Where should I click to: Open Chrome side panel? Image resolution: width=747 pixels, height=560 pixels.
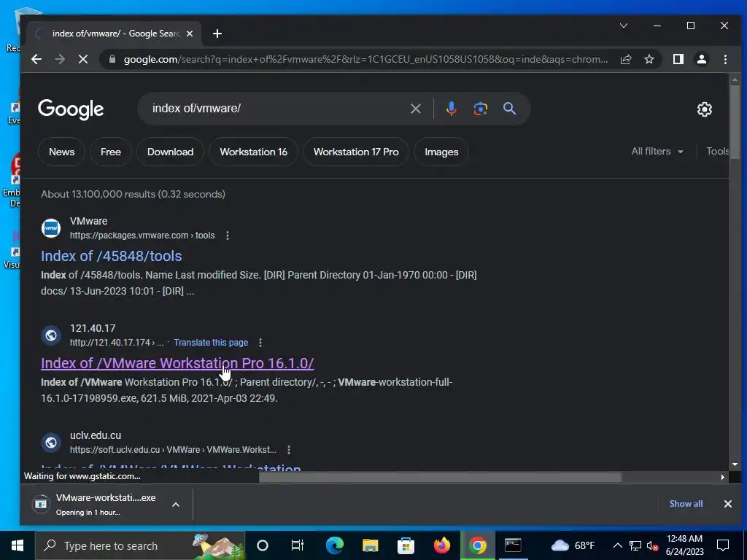pyautogui.click(x=678, y=59)
